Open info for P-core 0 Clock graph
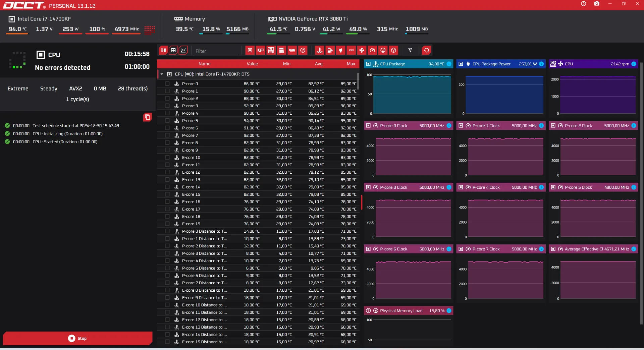Viewport: 644px width, 350px height. pyautogui.click(x=449, y=126)
